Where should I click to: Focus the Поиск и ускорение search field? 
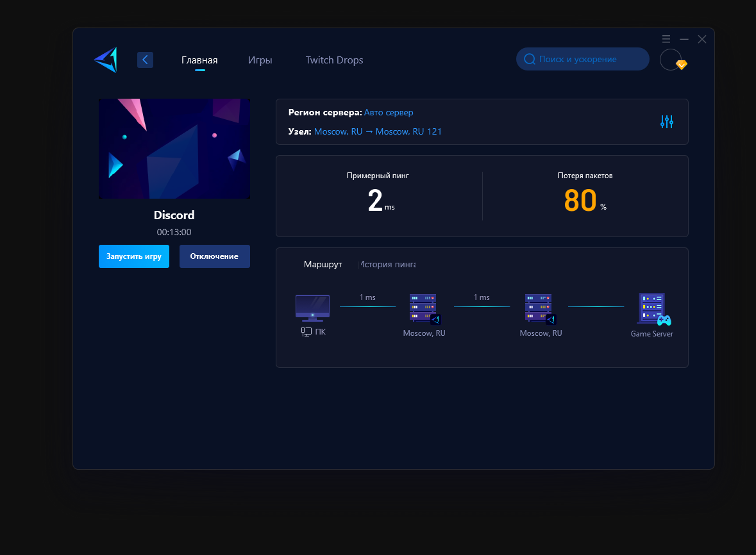tap(582, 59)
